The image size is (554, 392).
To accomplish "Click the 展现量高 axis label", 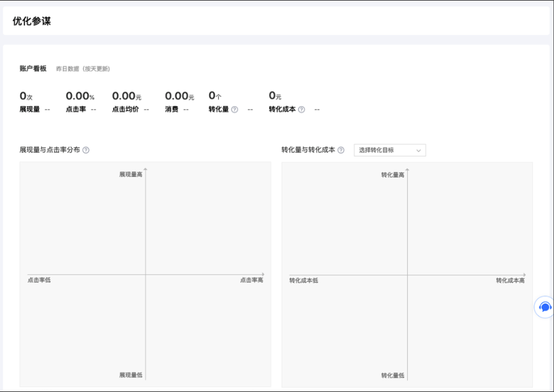I will (131, 175).
